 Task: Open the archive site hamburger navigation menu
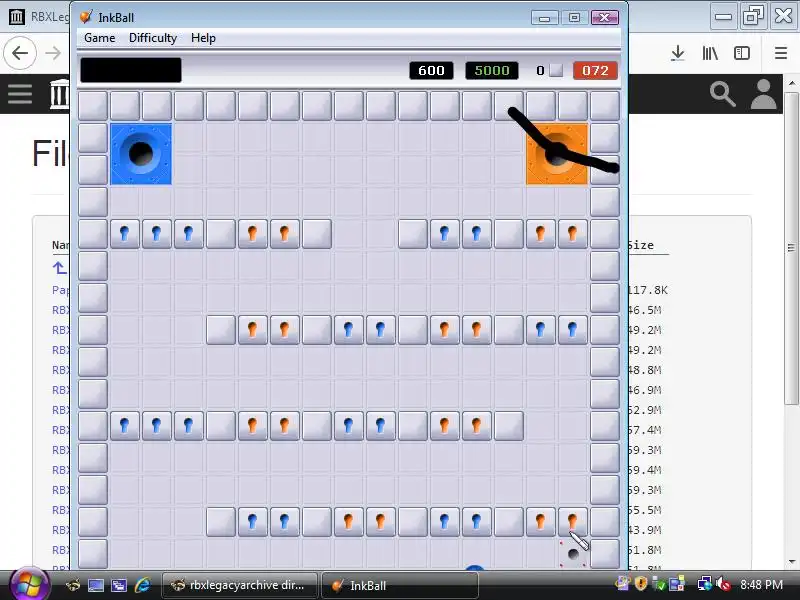click(20, 94)
